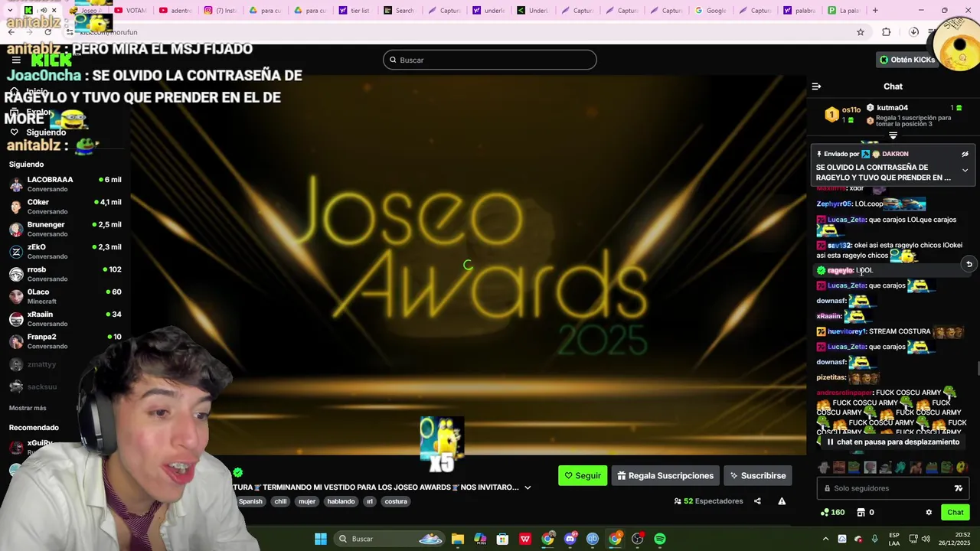Resume chat paused for scrolling
The height and width of the screenshot is (551, 980).
pos(893,442)
